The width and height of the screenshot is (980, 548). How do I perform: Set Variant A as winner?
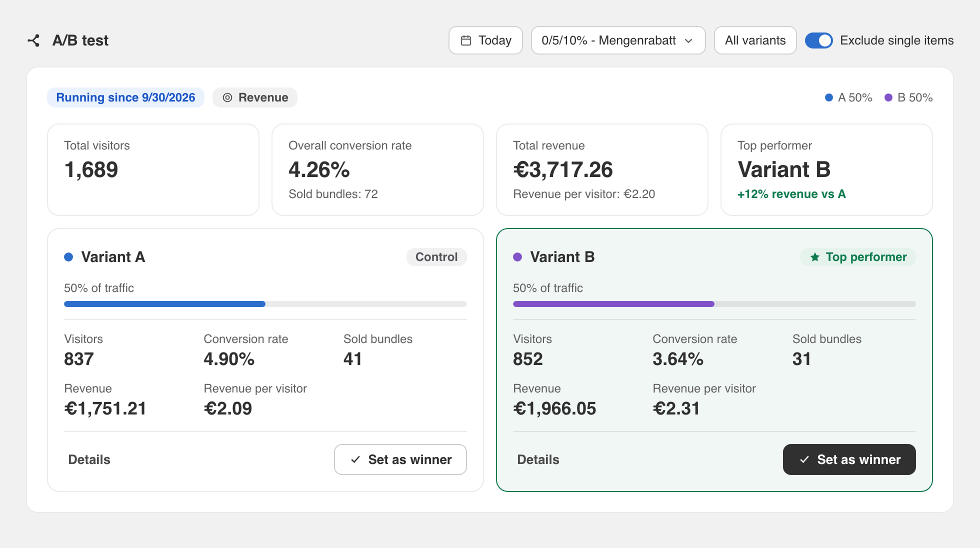[x=400, y=459]
